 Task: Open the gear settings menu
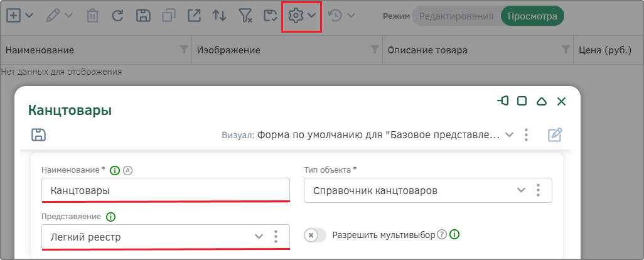pos(296,16)
